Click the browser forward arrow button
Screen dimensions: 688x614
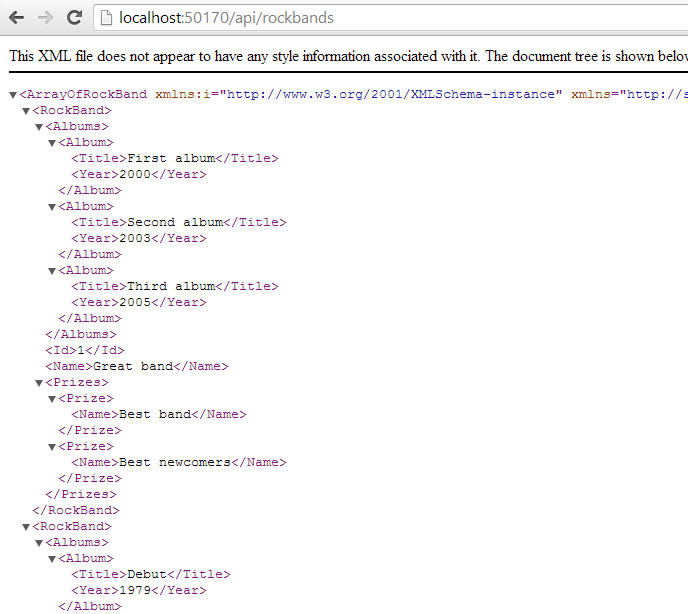tap(44, 18)
